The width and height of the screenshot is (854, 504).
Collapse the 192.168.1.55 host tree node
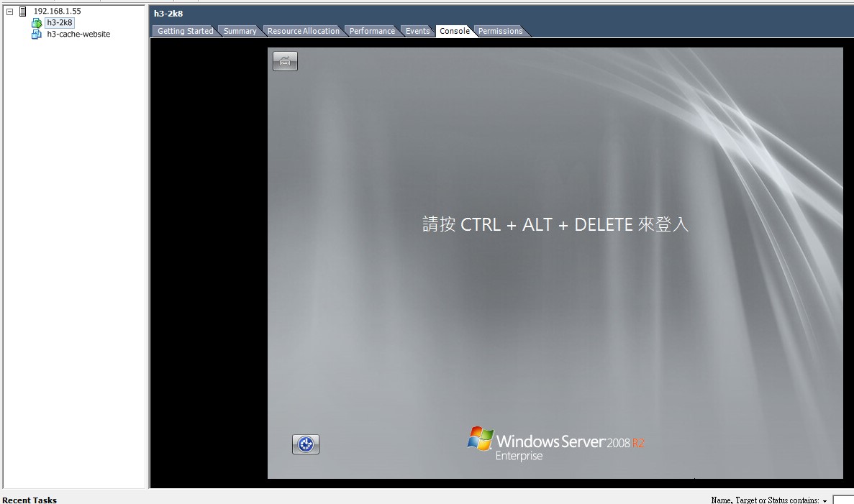9,12
